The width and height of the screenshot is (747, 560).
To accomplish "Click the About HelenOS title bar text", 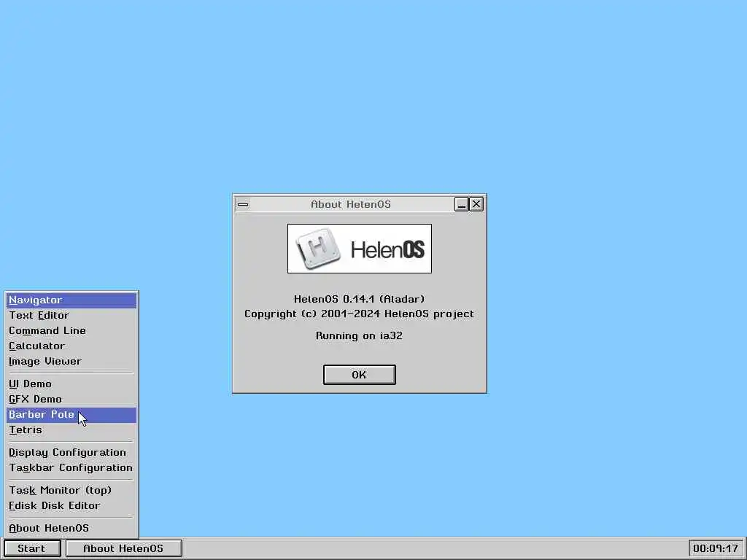I will pos(351,204).
